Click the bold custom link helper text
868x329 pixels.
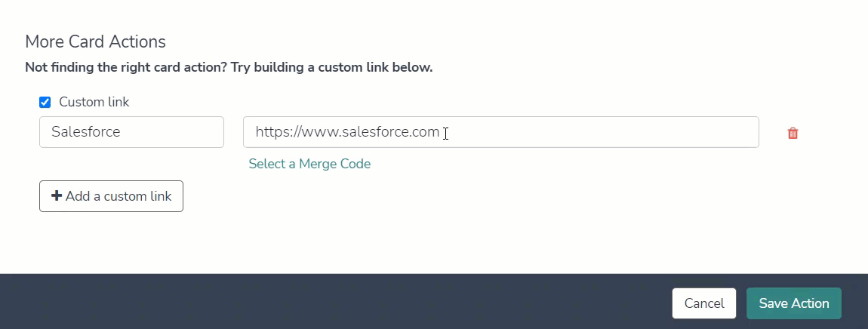[229, 68]
